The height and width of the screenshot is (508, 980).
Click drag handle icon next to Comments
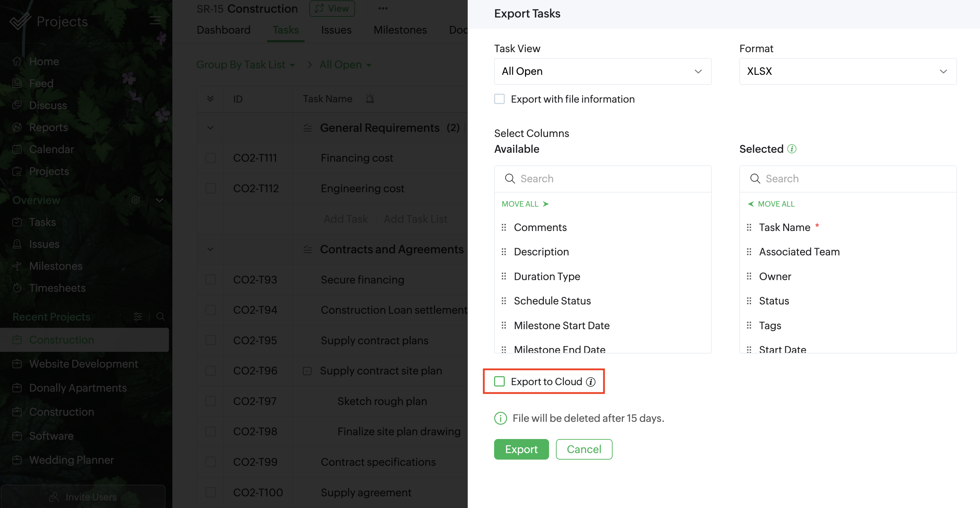[x=504, y=227]
